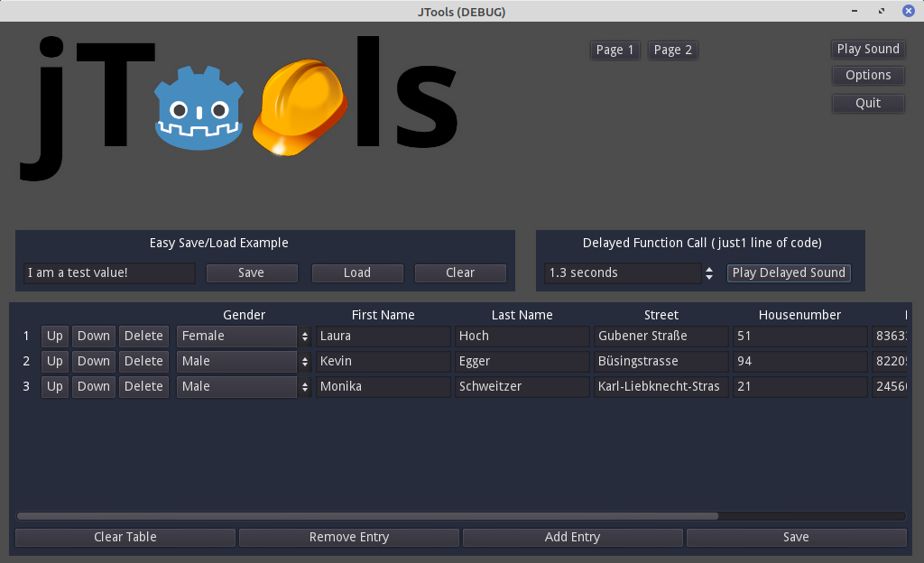Click the Gender column header
The image size is (924, 563).
pyautogui.click(x=244, y=315)
